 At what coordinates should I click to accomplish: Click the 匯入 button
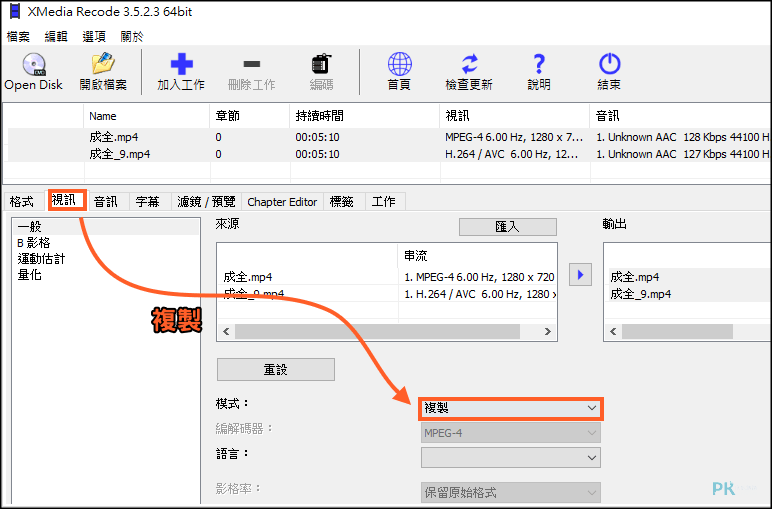coord(508,227)
